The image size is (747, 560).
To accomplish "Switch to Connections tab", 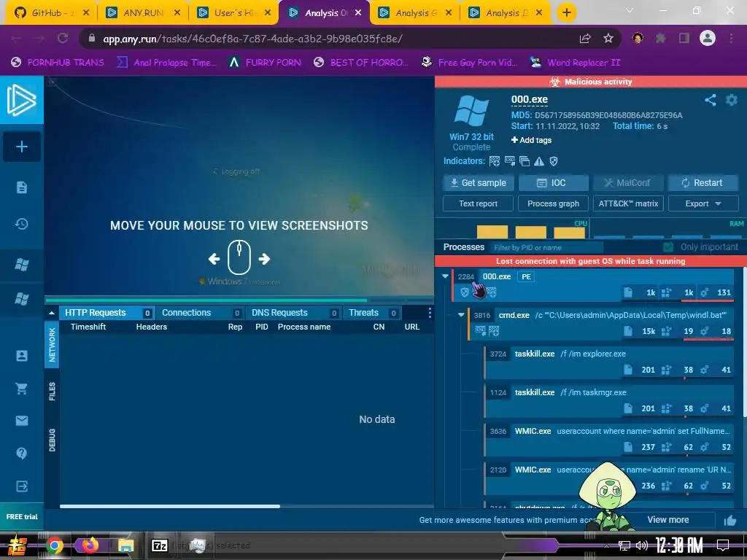I will [x=200, y=313].
